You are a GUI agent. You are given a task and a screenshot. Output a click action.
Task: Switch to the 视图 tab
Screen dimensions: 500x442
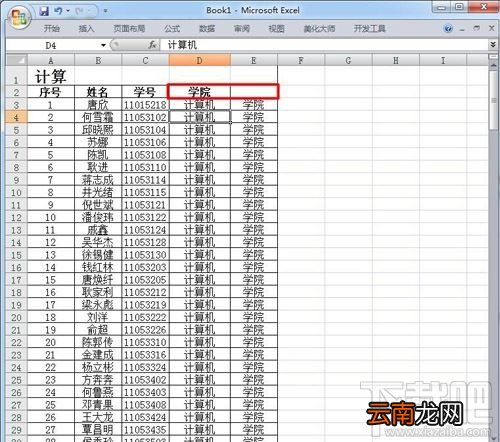(276, 29)
